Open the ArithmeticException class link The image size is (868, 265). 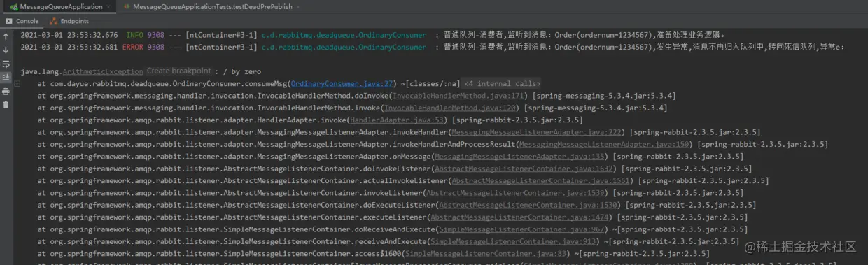click(x=103, y=71)
